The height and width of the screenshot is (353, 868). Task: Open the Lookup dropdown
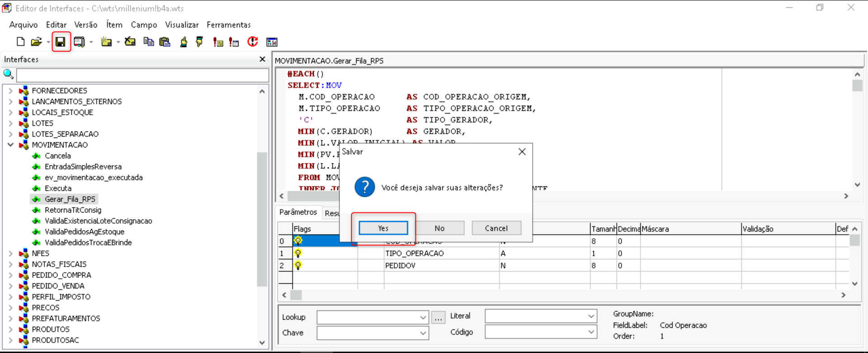point(423,318)
